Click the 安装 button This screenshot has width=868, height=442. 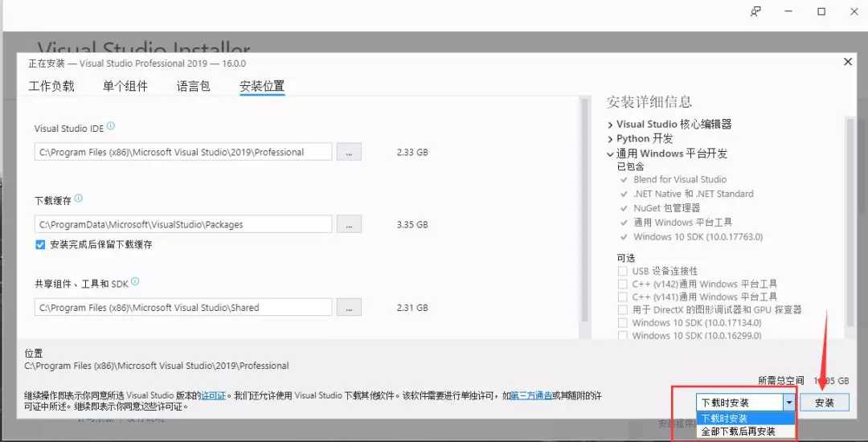[x=825, y=403]
